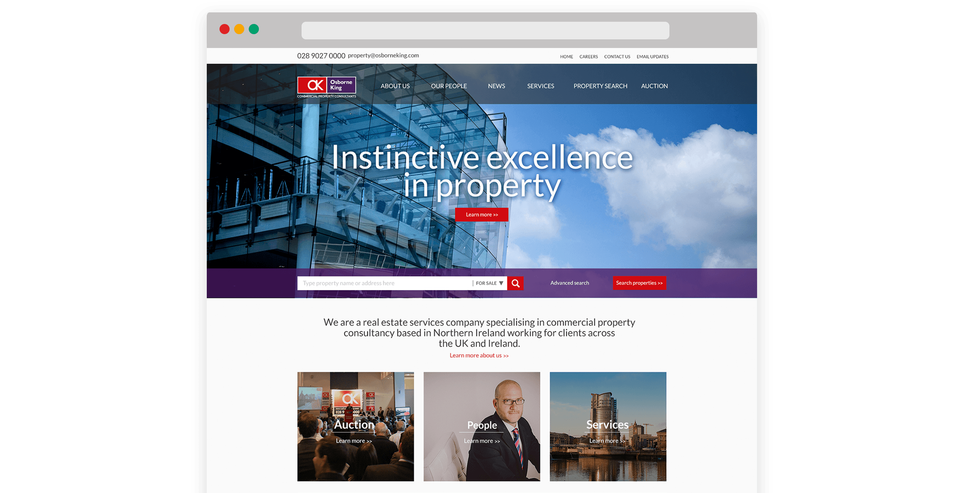Select the NEWS menu item
Image resolution: width=980 pixels, height=493 pixels.
[x=496, y=86]
